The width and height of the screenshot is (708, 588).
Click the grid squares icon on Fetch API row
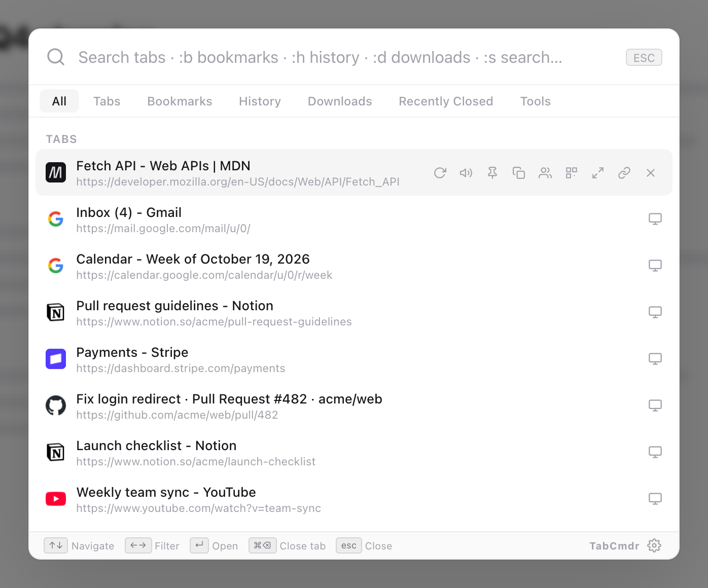572,173
